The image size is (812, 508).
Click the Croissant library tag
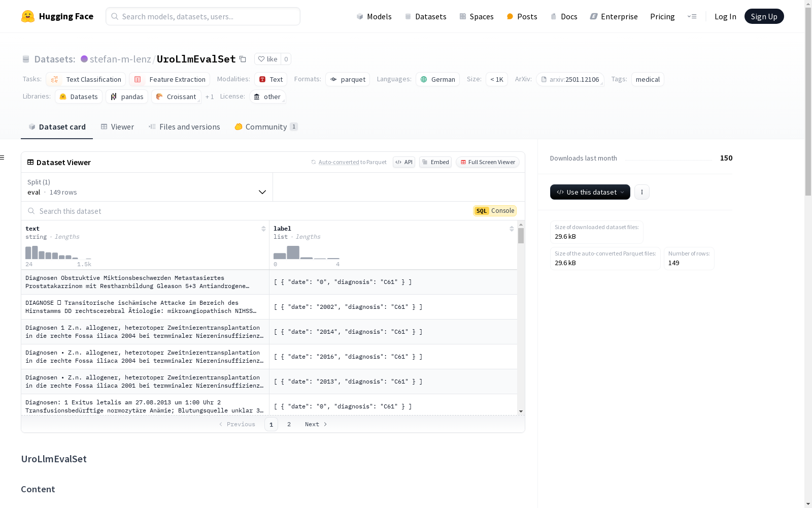[176, 97]
